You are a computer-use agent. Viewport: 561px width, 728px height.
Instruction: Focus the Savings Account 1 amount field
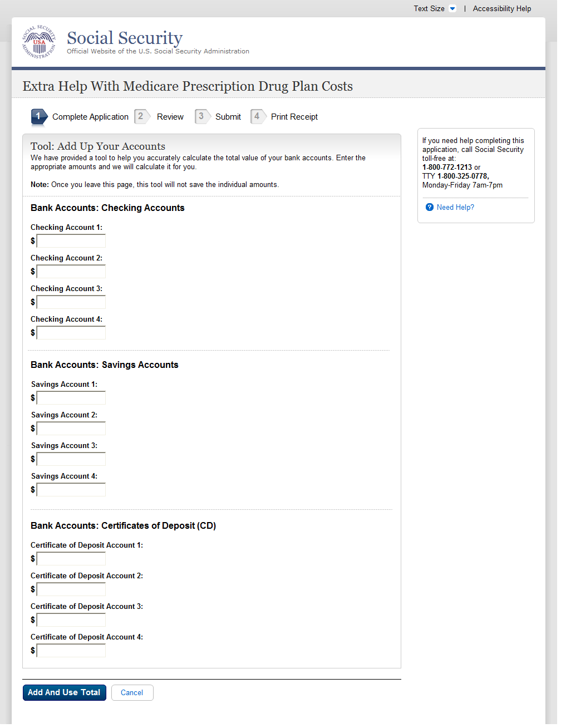click(71, 398)
